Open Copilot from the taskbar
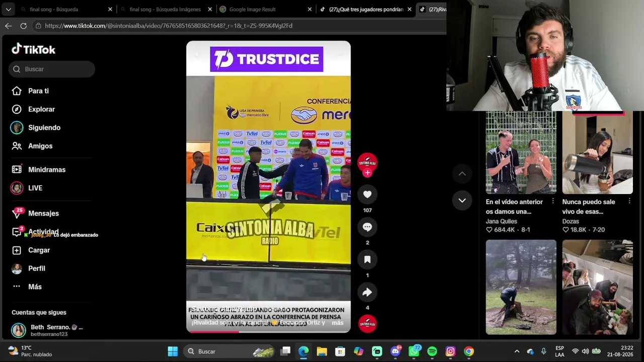 pos(358,351)
